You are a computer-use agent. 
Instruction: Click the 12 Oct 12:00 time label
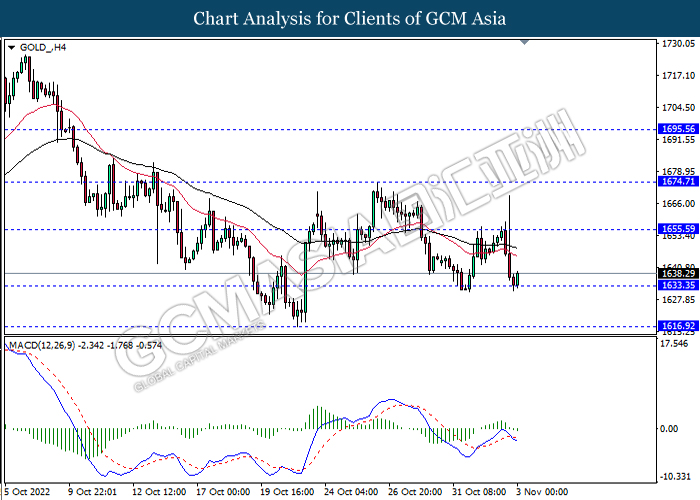pyautogui.click(x=159, y=492)
